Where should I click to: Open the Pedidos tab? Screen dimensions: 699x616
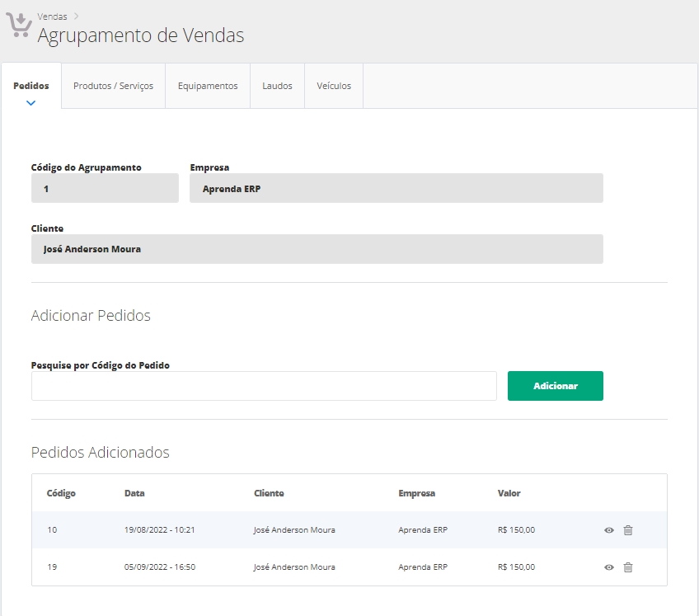click(31, 86)
